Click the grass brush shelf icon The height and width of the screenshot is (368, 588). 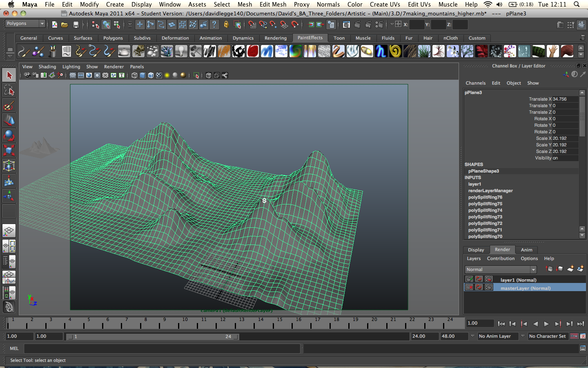point(424,52)
